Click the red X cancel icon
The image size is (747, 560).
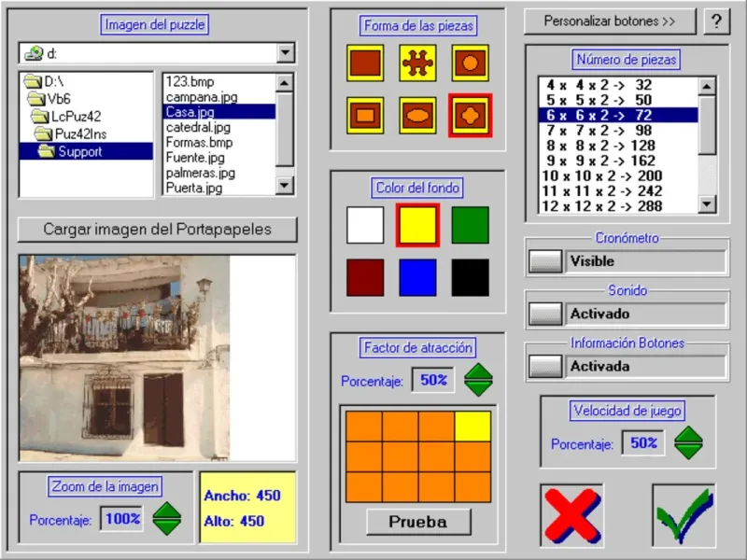tap(572, 516)
